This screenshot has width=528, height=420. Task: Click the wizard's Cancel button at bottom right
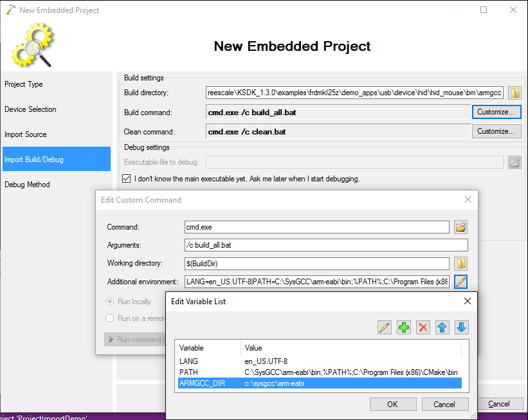click(499, 404)
